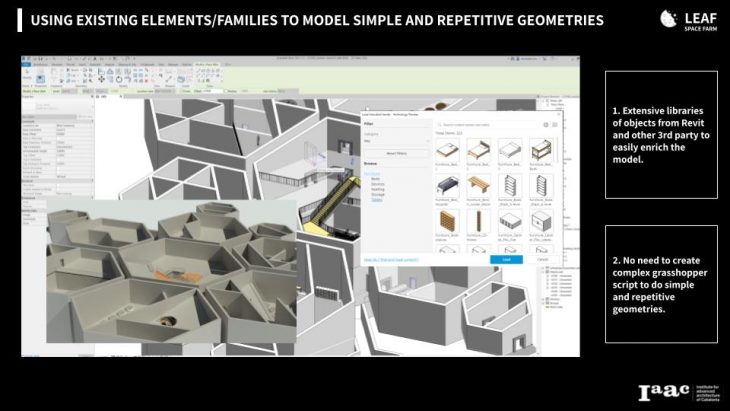
Task: Click the Modify tool in the ribbon
Action: (x=27, y=77)
